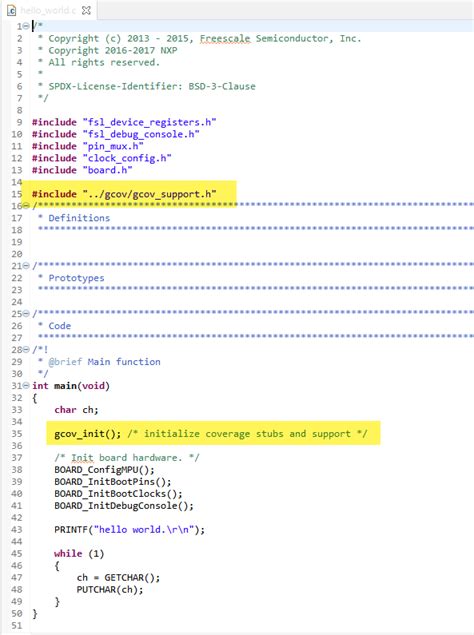
Task: Click '@brief Main function' comment text
Action: 104,362
